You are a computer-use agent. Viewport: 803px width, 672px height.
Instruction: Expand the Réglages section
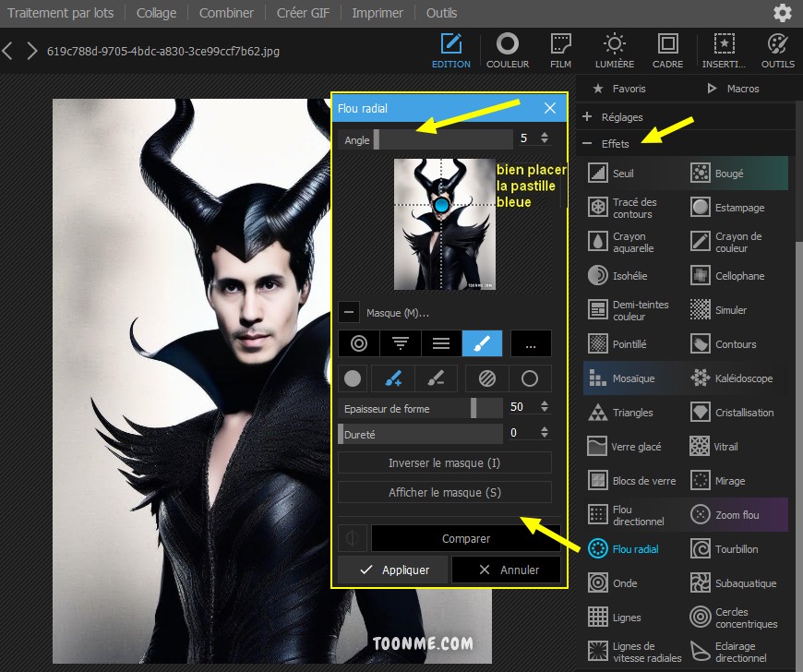[x=587, y=117]
